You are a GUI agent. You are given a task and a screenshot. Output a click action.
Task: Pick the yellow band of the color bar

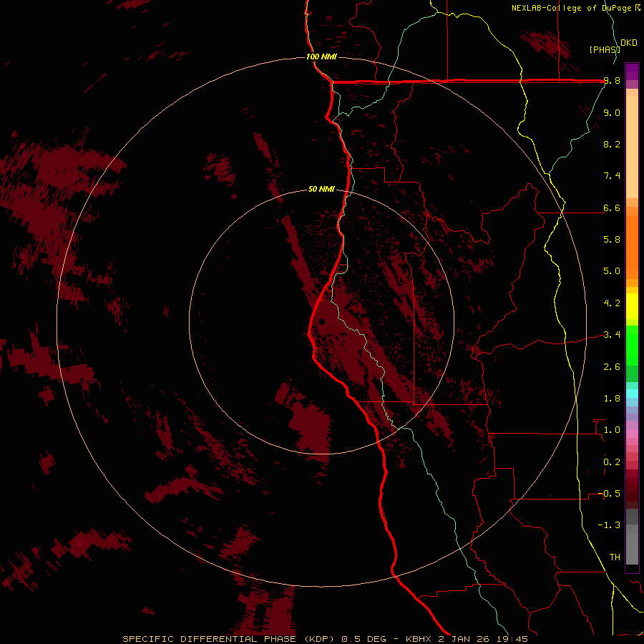pyautogui.click(x=632, y=306)
